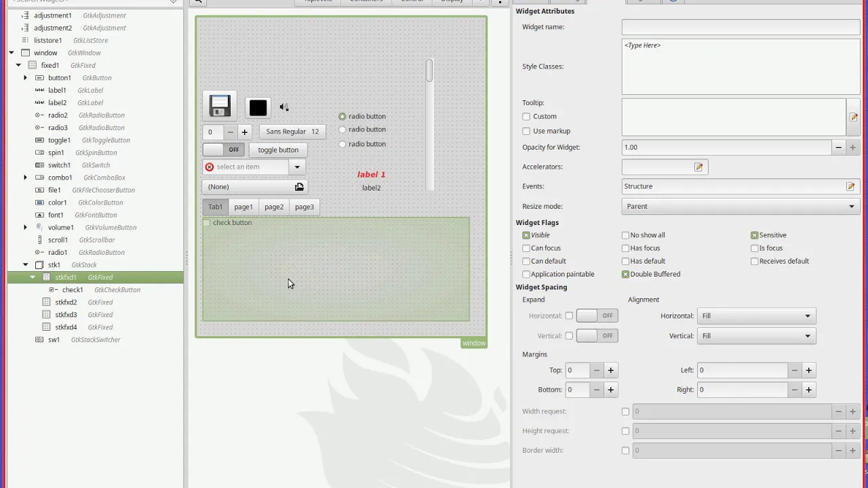Click the liststore1 list icon
This screenshot has height=488, width=868.
pos(26,40)
